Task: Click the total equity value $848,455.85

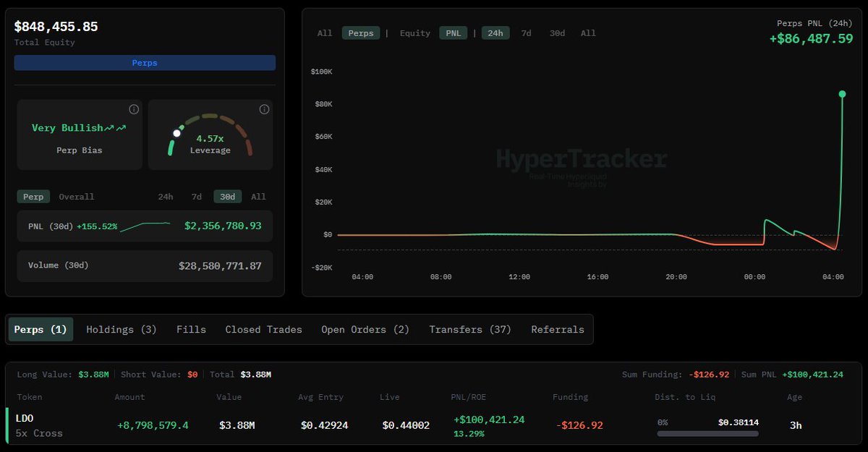Action: 56,27
